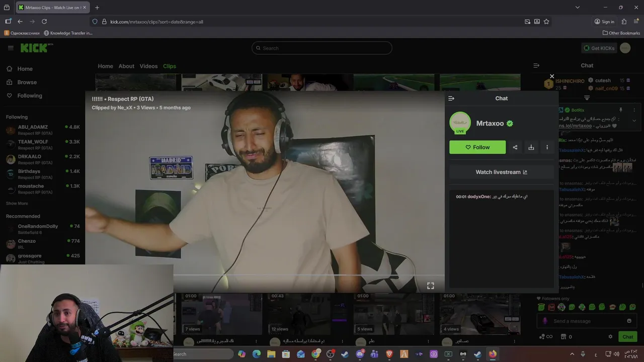644x362 pixels.
Task: Expand the BotRix pinned message chevron
Action: pos(634,121)
